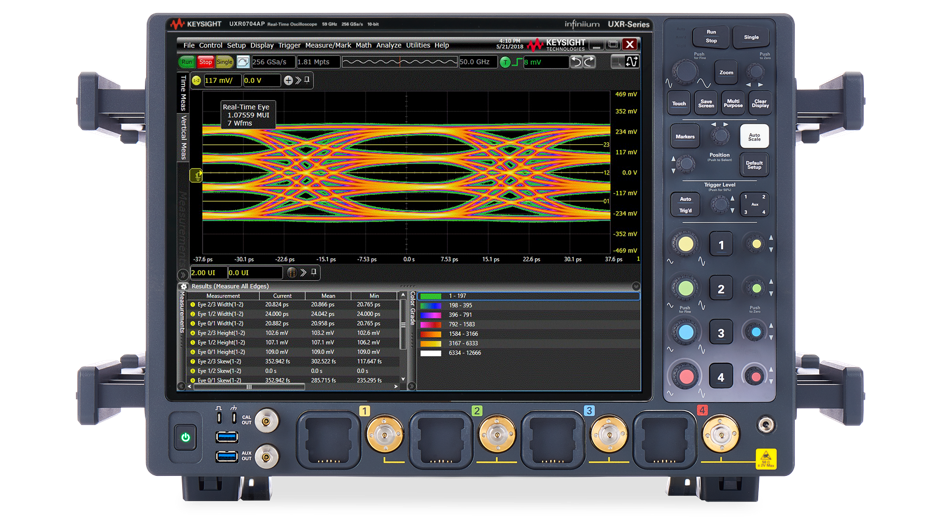The width and height of the screenshot is (934, 525).
Task: Click the autoscale waveform icon beside Single
Action: click(x=243, y=62)
